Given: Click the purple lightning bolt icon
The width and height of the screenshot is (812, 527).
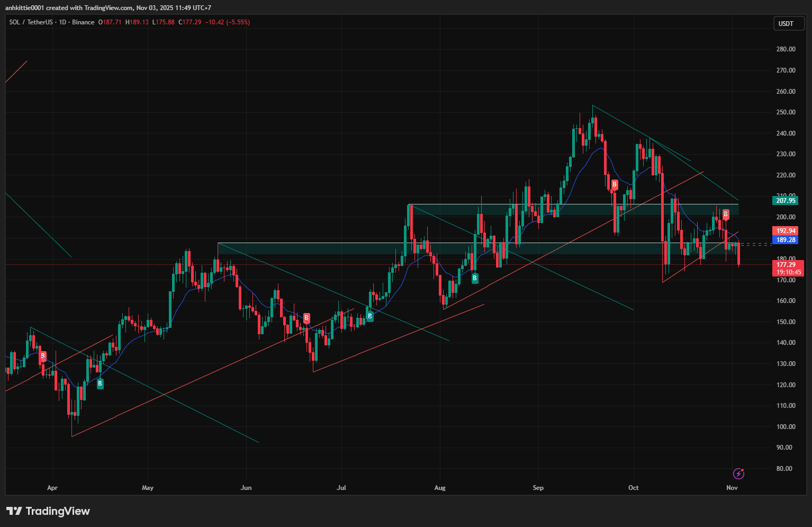Looking at the screenshot, I should (x=738, y=473).
